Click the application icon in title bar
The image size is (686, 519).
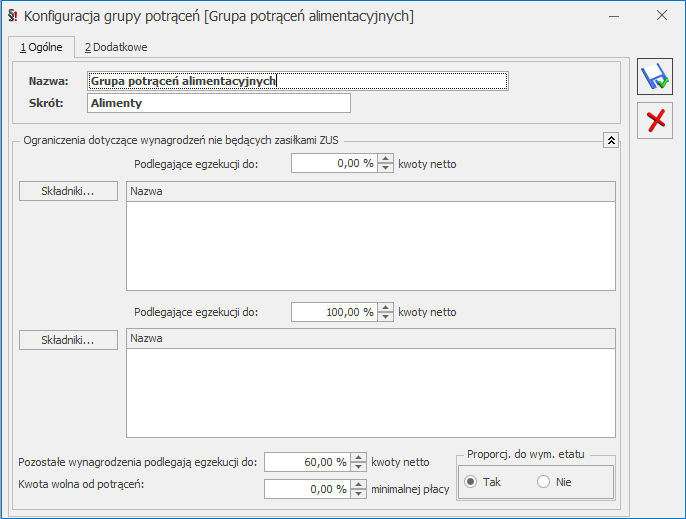(x=11, y=16)
